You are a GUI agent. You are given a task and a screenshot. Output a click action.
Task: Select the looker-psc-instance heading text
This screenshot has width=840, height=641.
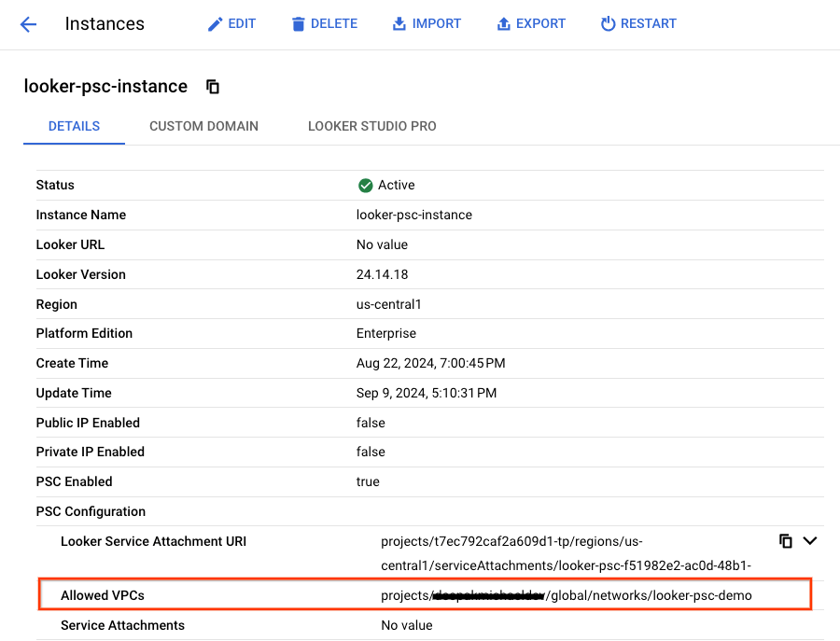105,87
